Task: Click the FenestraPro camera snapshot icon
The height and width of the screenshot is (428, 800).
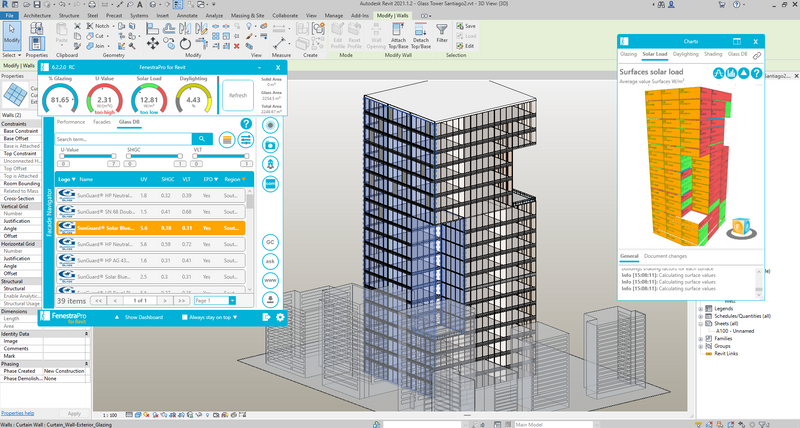Action: (270, 145)
